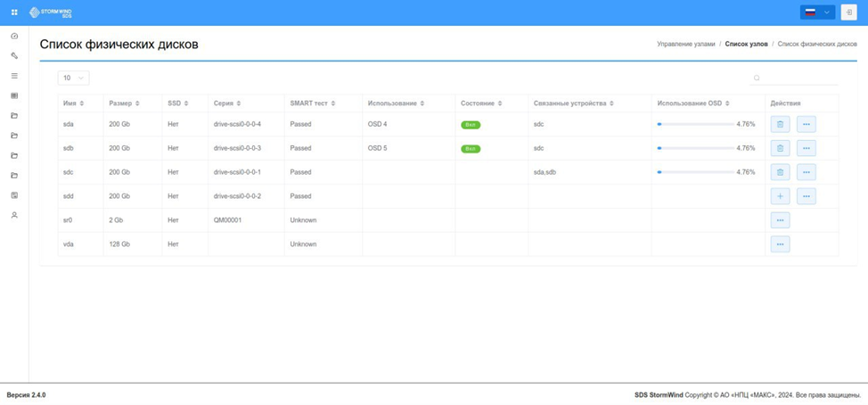868x405 pixels.
Task: Add OSD for sdd with plus icon
Action: click(780, 196)
